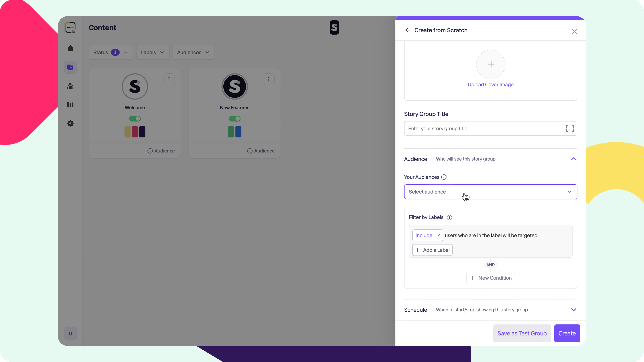Screen dimensions: 644x362
Task: Open the Status filter menu
Action: (x=111, y=52)
